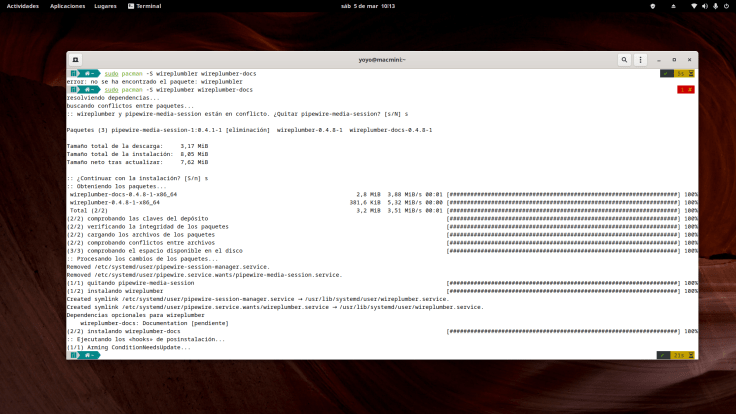Click the network icon in top bar
Viewport: 736px width, 414px height.
(692, 5)
